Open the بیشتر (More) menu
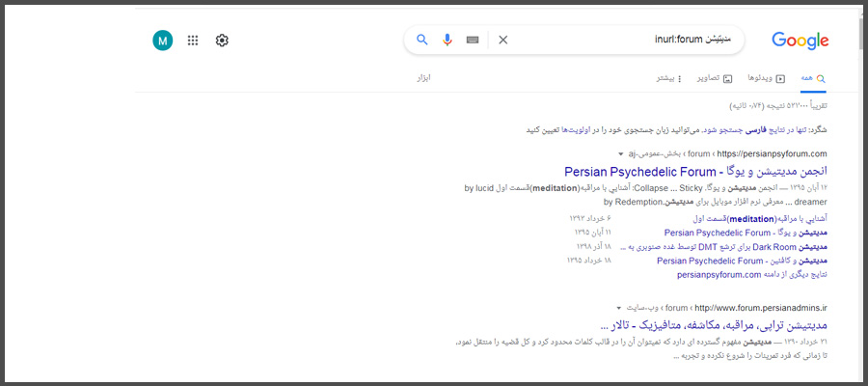The width and height of the screenshot is (868, 386). pyautogui.click(x=669, y=78)
